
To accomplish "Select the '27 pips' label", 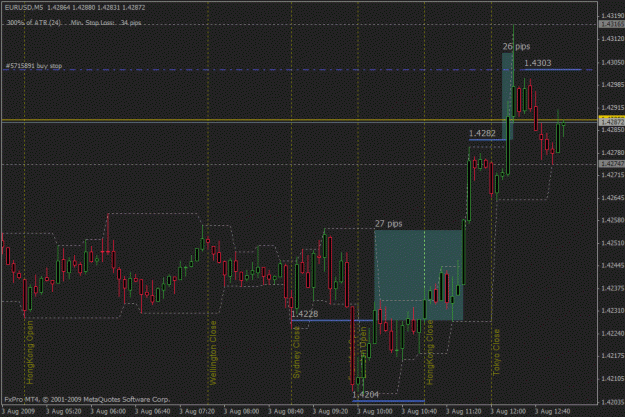I will (389, 224).
